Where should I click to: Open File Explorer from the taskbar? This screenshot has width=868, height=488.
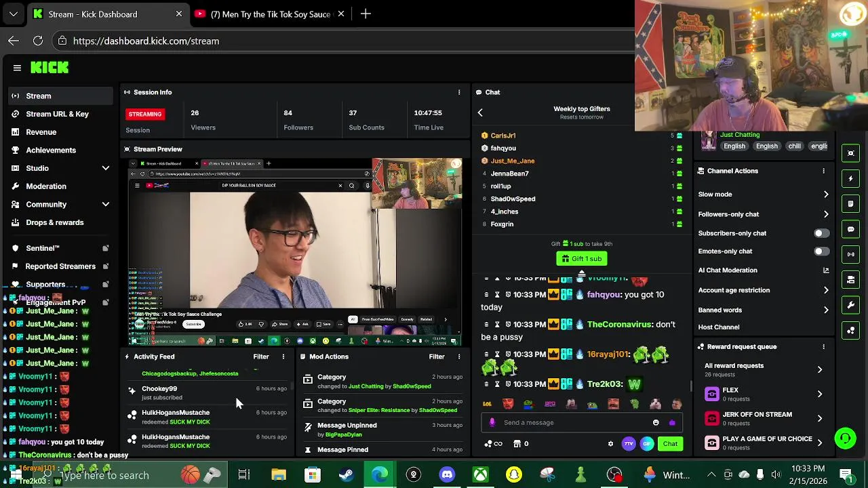tap(279, 474)
